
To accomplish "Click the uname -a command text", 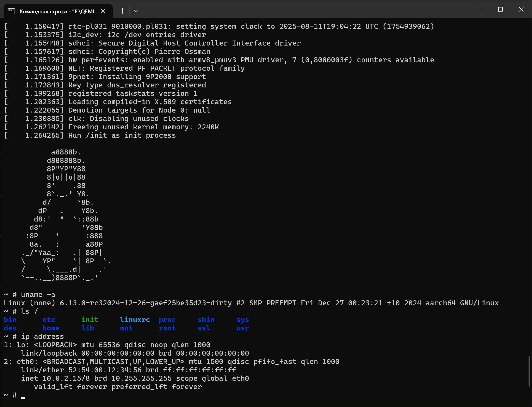I will pos(38,295).
